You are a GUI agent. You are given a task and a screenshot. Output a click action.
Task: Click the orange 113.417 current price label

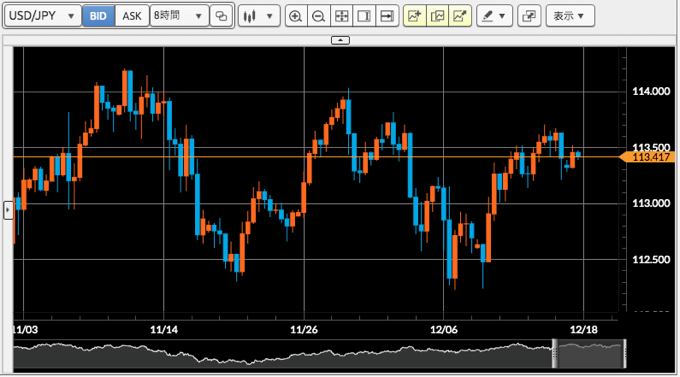click(647, 157)
